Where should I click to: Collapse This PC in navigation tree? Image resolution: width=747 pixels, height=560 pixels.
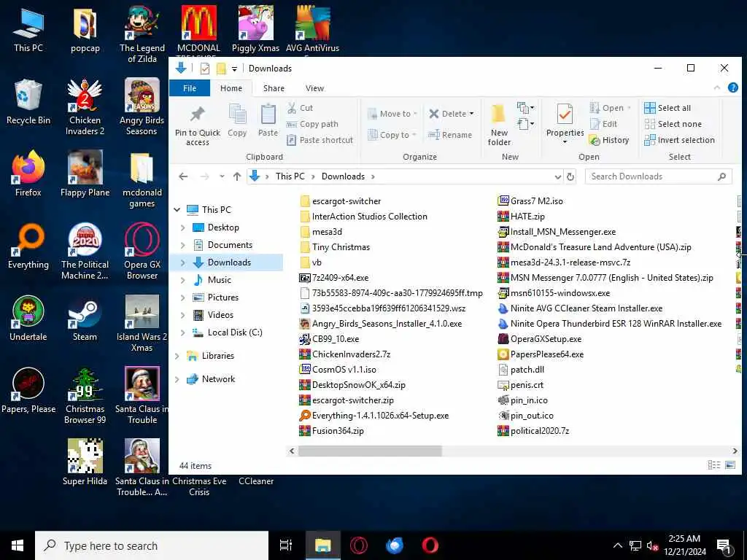(177, 209)
